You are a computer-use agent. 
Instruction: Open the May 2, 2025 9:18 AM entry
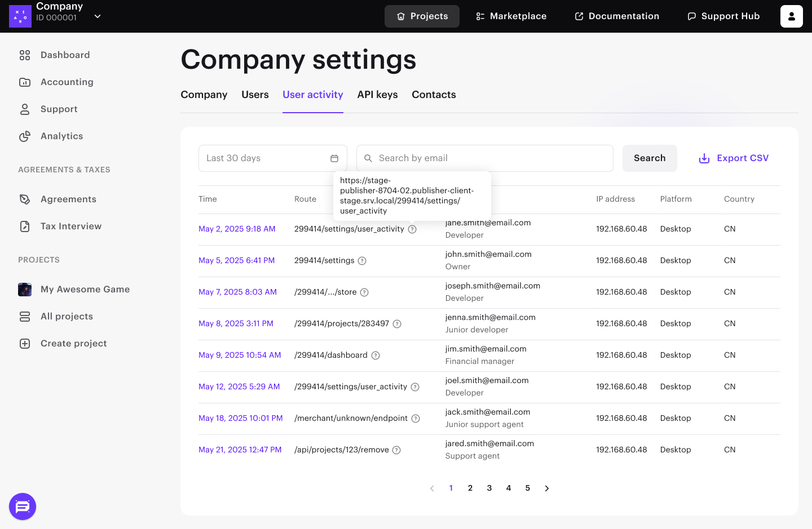[237, 229]
